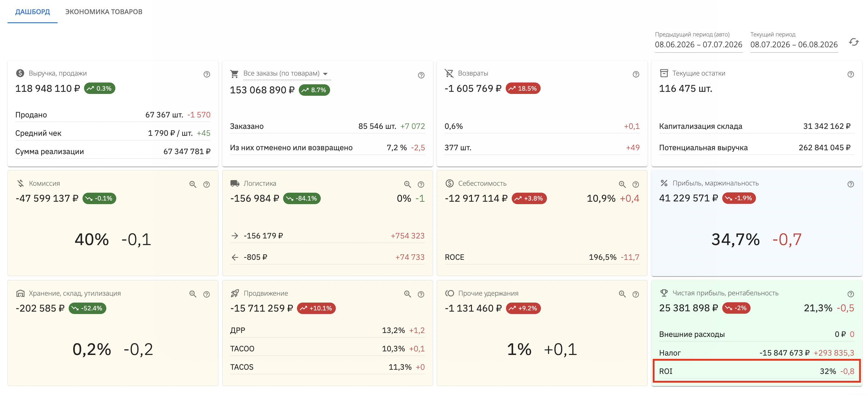Open help for Выручка, продажи card
This screenshot has width=868, height=395.
[207, 74]
